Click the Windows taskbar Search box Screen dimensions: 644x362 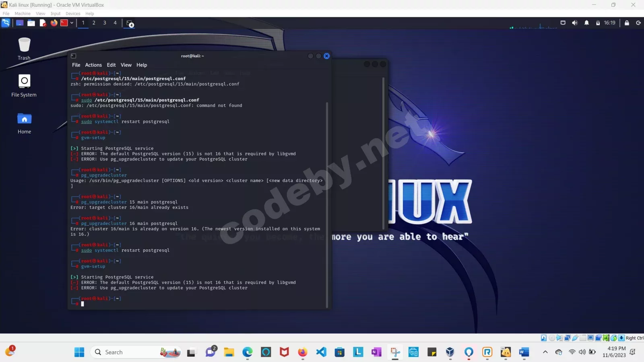(x=135, y=352)
